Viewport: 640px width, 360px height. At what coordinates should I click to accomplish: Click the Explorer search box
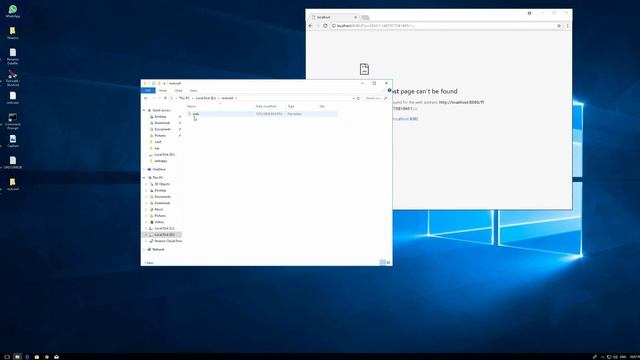376,98
